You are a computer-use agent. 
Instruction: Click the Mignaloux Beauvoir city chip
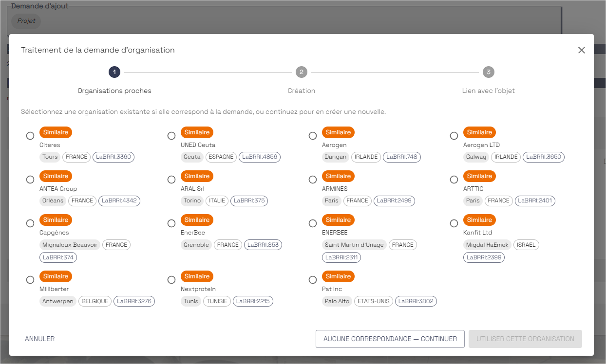[x=70, y=245]
